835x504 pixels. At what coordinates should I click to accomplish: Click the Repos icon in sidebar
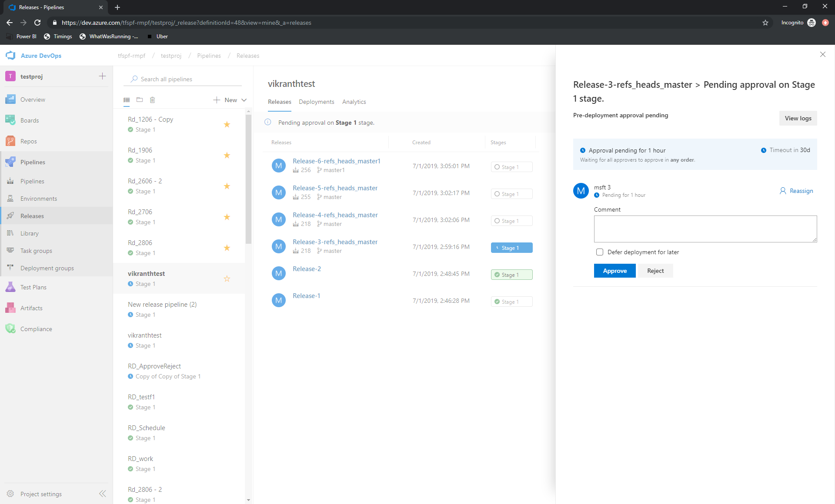11,141
